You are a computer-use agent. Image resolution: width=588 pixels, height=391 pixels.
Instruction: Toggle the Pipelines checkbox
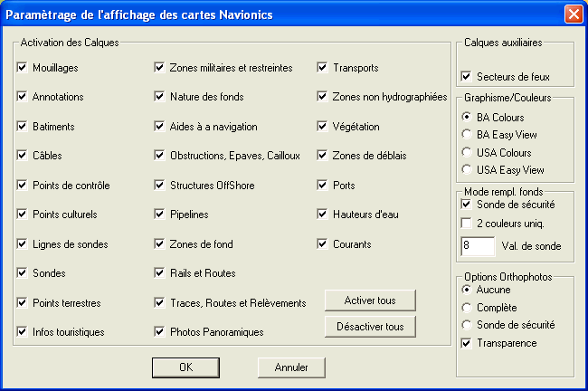[159, 214]
